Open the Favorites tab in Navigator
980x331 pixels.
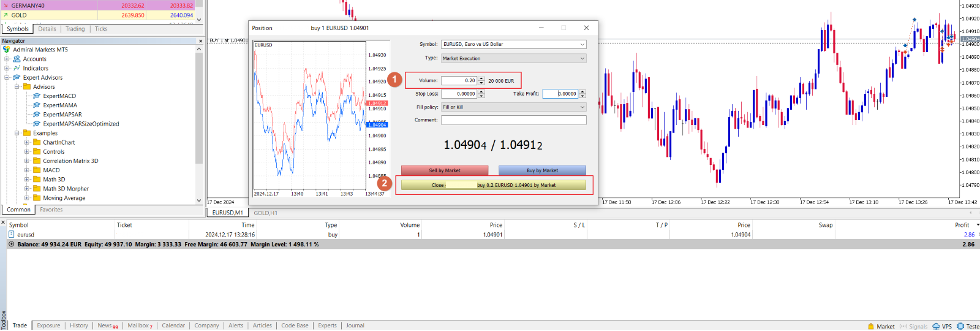point(51,210)
